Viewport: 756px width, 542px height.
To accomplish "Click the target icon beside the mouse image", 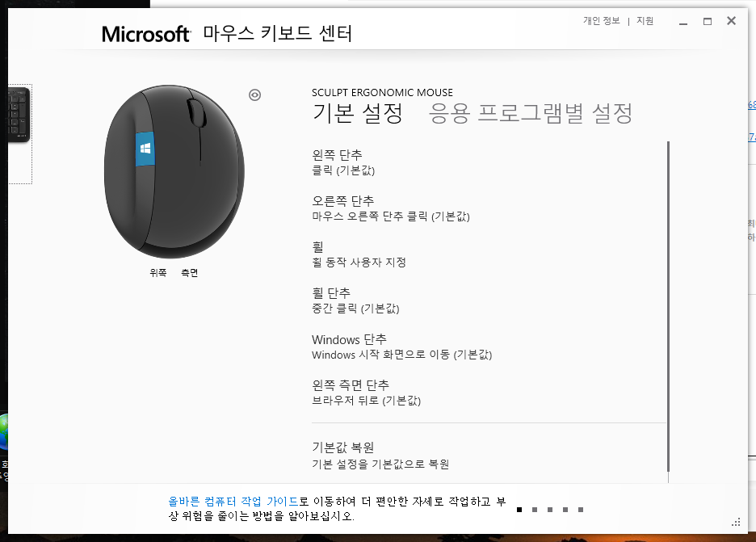I will coord(254,95).
